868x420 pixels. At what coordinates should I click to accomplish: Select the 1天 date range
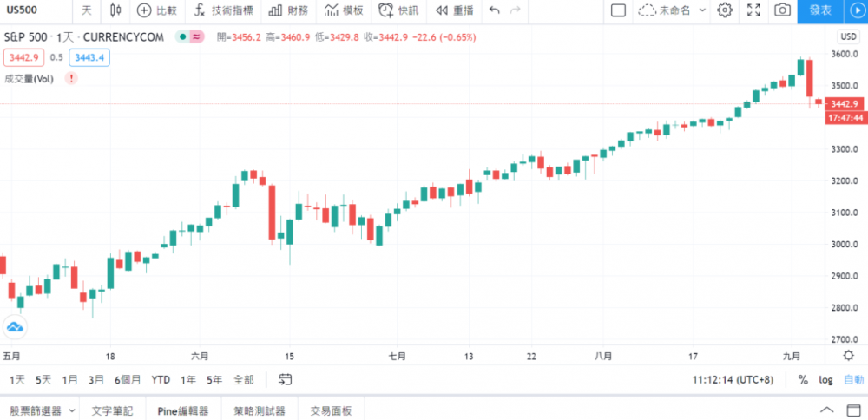point(17,379)
